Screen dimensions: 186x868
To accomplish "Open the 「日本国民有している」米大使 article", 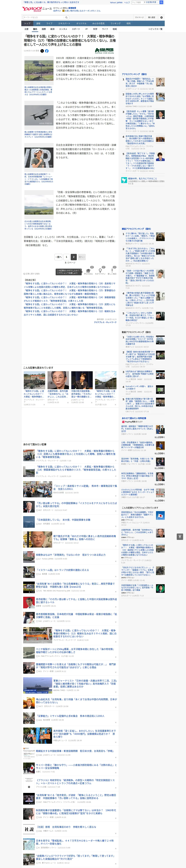I will click(x=63, y=520).
